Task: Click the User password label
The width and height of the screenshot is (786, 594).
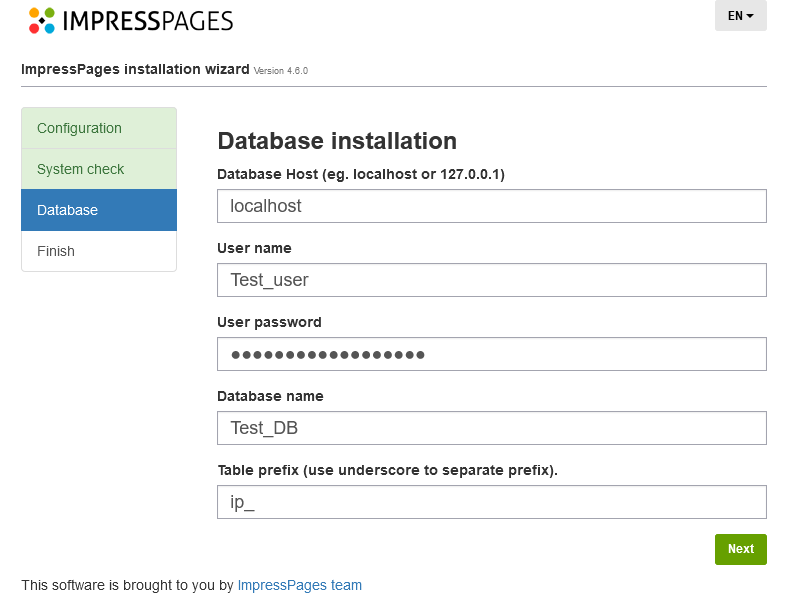Action: (x=269, y=322)
